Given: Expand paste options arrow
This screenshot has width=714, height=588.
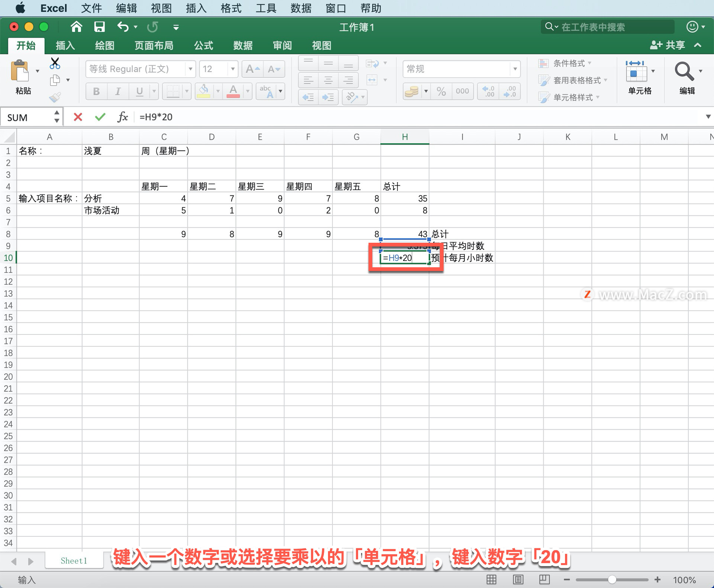Looking at the screenshot, I should (x=38, y=71).
